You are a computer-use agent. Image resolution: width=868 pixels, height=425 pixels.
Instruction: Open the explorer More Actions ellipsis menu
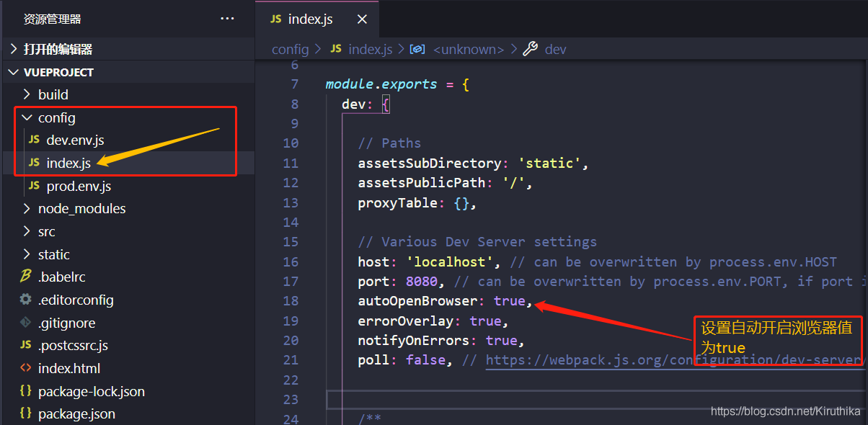[x=227, y=19]
